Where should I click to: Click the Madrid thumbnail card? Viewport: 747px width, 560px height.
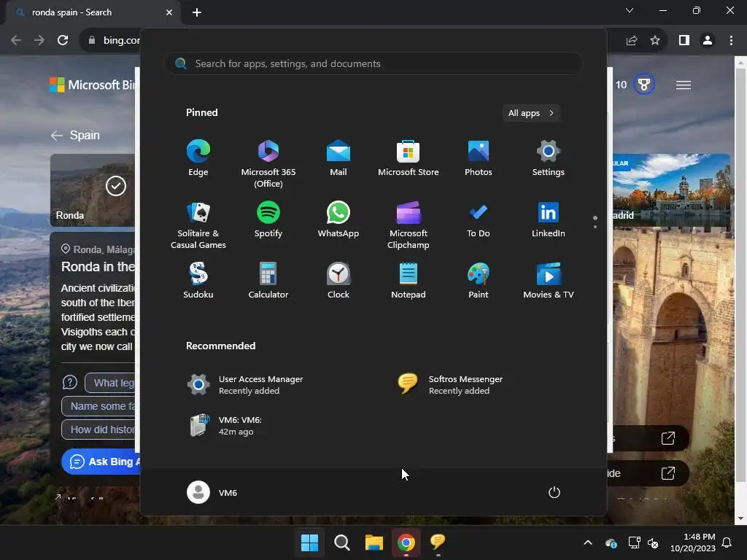[671, 190]
